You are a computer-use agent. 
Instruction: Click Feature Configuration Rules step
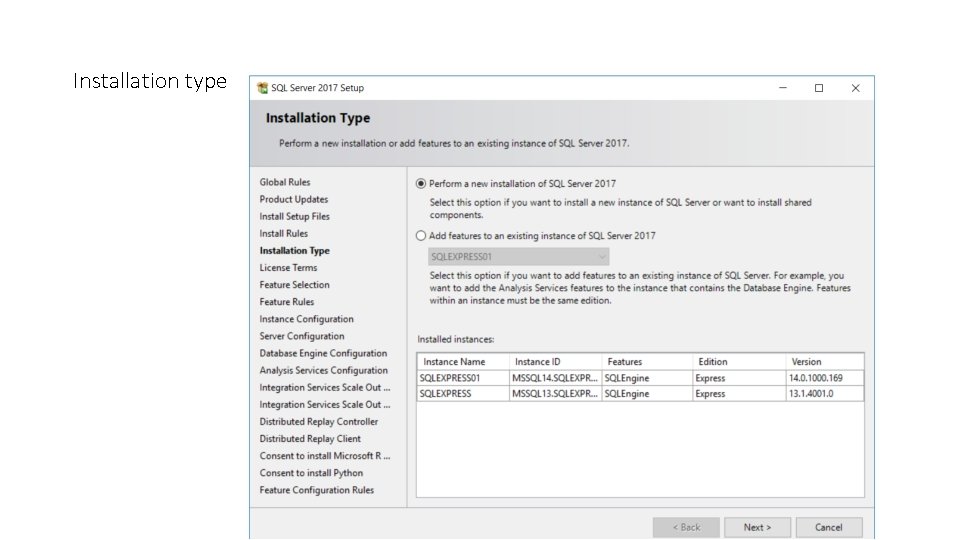(317, 490)
